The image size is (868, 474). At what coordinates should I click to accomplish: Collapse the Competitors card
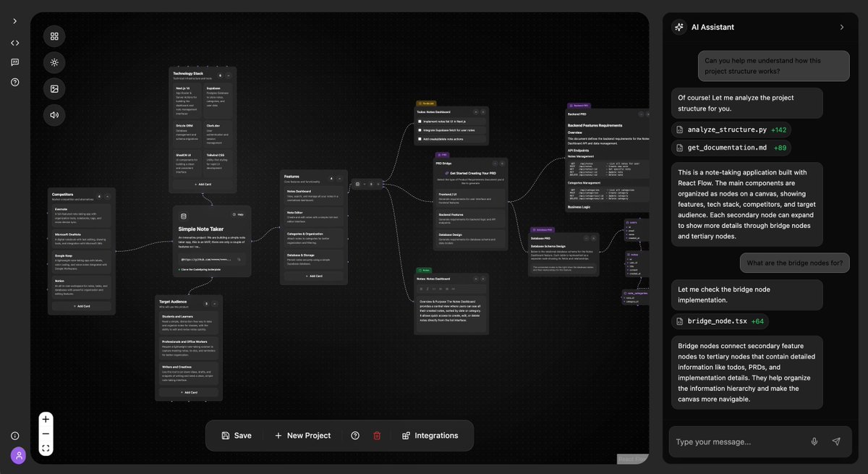[107, 196]
